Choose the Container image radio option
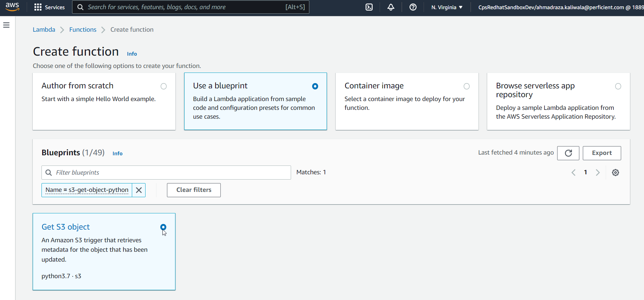The width and height of the screenshot is (644, 300). click(x=466, y=86)
